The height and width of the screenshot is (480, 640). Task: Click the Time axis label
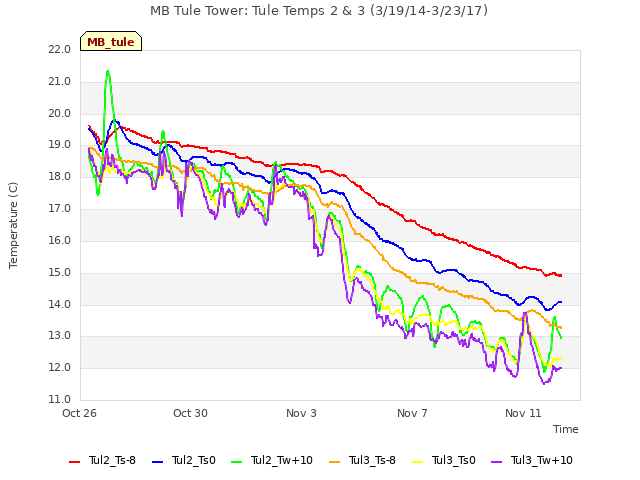click(566, 429)
